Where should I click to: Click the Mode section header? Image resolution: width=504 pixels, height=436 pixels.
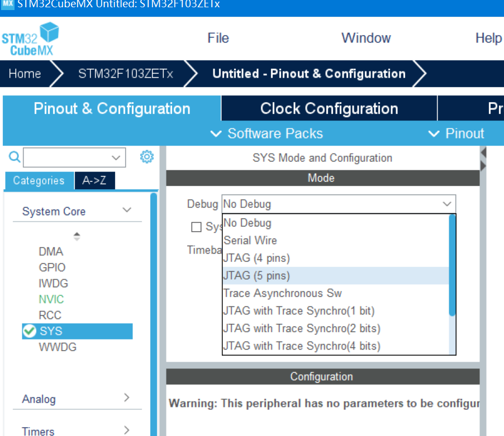pos(323,178)
